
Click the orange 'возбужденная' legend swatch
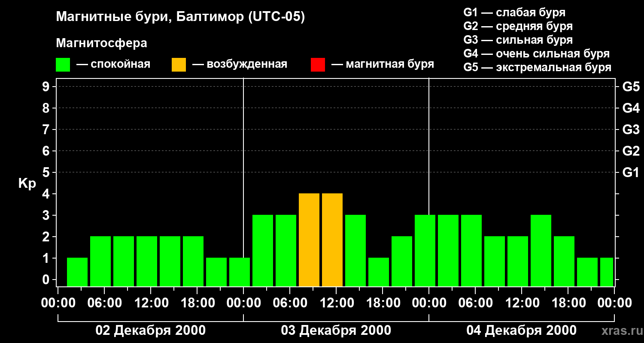coord(179,64)
